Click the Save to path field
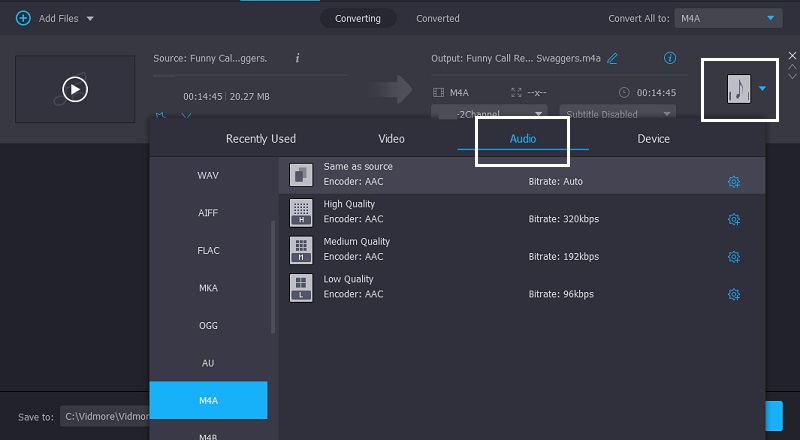Image resolution: width=800 pixels, height=440 pixels. tap(105, 416)
